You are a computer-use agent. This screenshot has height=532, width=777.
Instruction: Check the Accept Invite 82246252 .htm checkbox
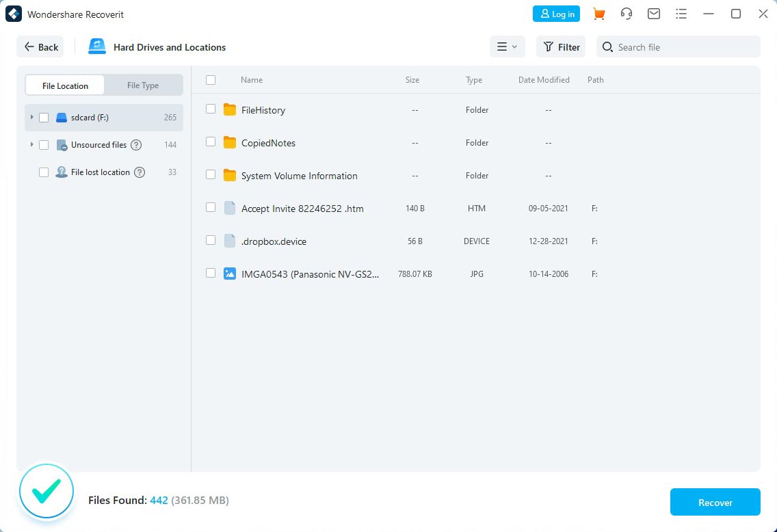coord(211,207)
